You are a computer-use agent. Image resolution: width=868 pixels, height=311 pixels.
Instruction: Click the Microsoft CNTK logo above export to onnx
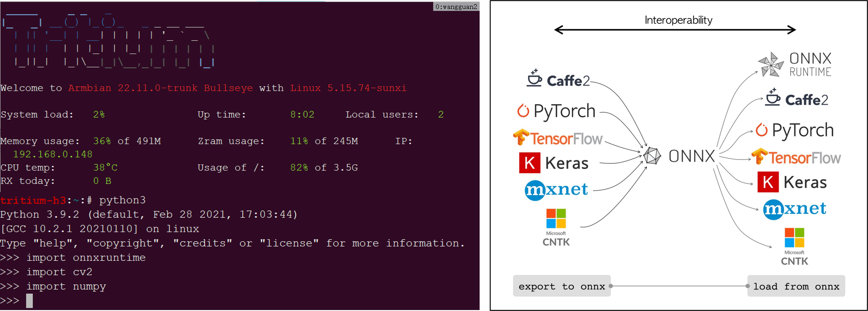pos(556,227)
